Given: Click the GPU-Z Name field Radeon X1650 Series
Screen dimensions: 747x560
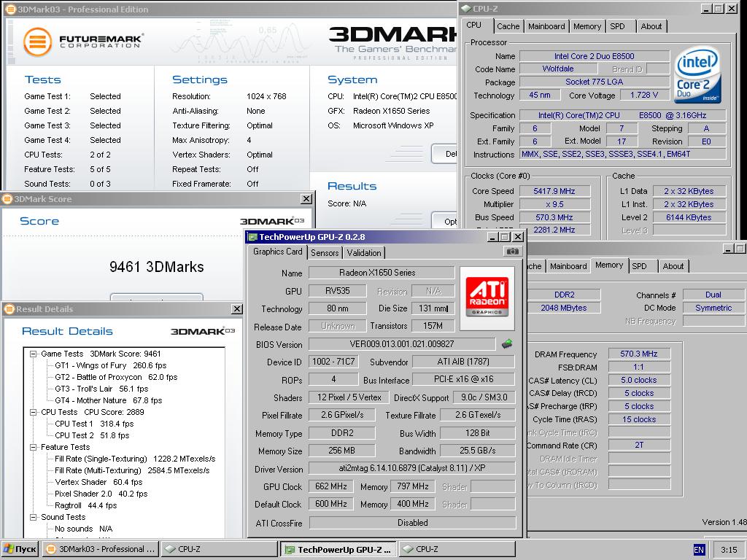Looking at the screenshot, I should 381,273.
